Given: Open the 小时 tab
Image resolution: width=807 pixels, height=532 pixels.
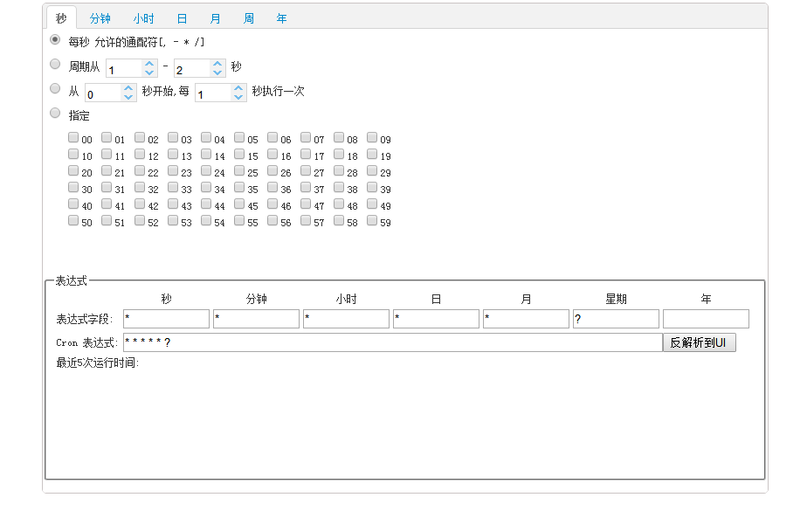Looking at the screenshot, I should 143,18.
